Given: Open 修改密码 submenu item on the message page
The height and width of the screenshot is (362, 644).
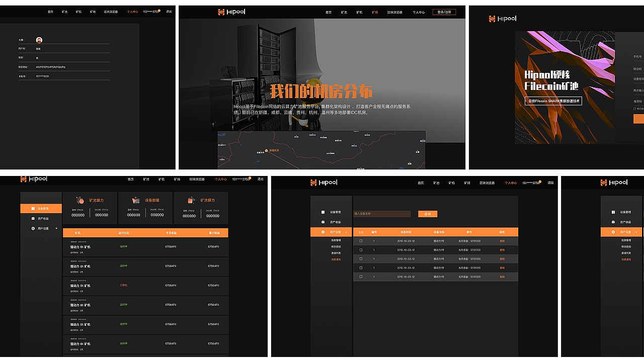Looking at the screenshot, I should coord(336,247).
